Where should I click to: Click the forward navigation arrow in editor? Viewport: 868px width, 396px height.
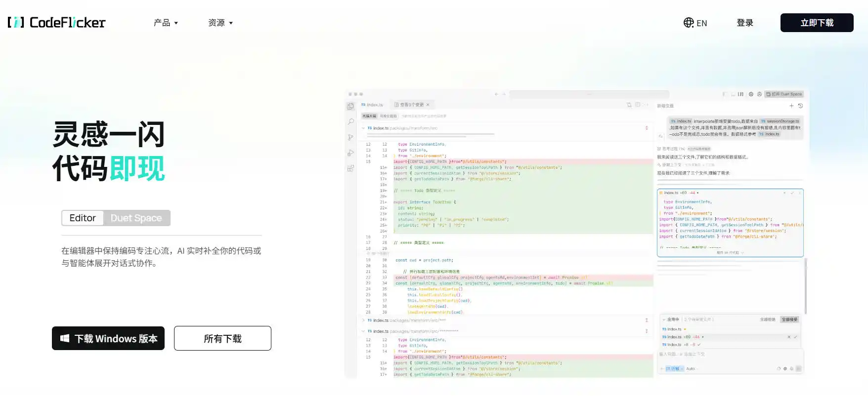click(x=504, y=94)
